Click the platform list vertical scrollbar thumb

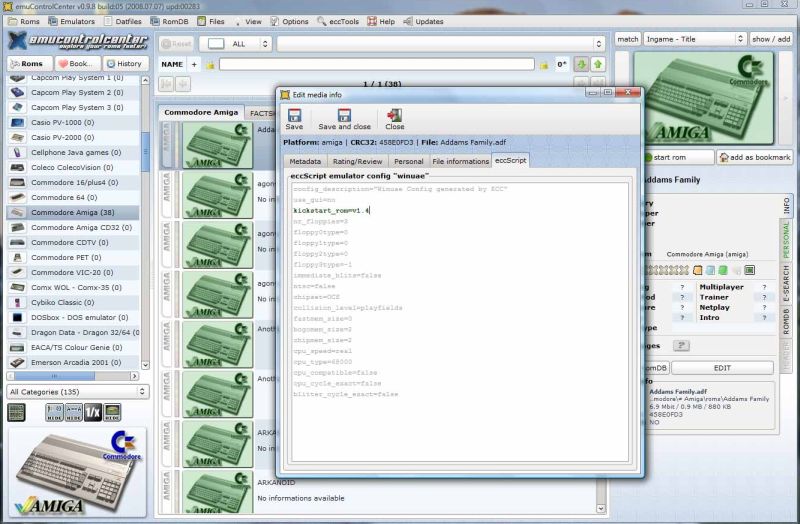(x=145, y=152)
